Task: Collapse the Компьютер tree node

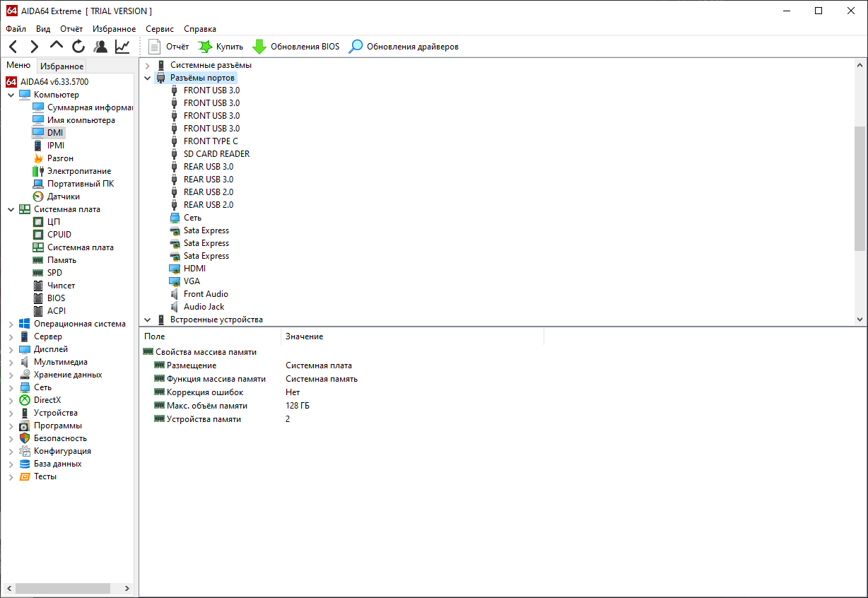Action: click(11, 95)
